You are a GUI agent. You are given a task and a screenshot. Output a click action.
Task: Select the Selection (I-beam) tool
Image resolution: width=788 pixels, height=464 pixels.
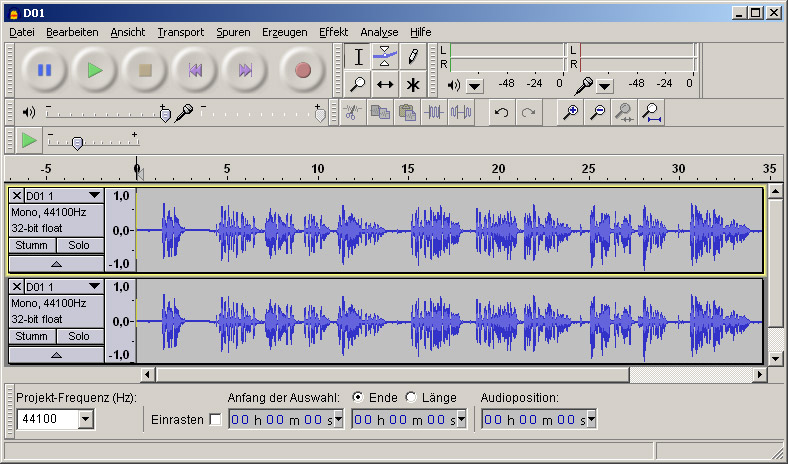[x=358, y=56]
